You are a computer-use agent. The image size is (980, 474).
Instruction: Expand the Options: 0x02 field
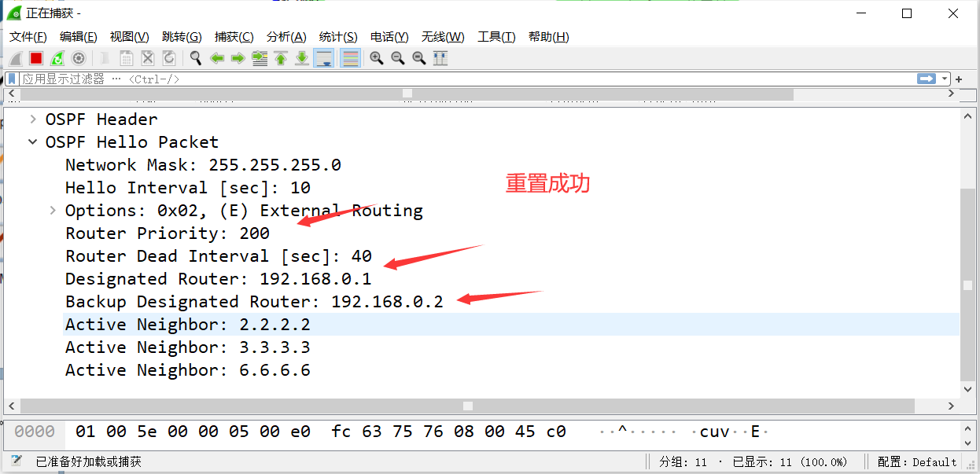click(53, 211)
